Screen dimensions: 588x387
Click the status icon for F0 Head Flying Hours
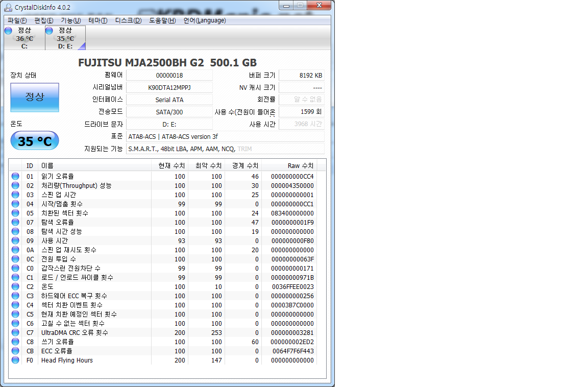15,359
